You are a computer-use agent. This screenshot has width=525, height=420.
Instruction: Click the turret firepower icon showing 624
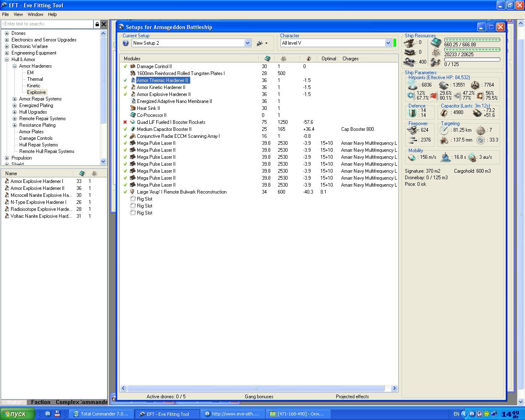pyautogui.click(x=412, y=130)
